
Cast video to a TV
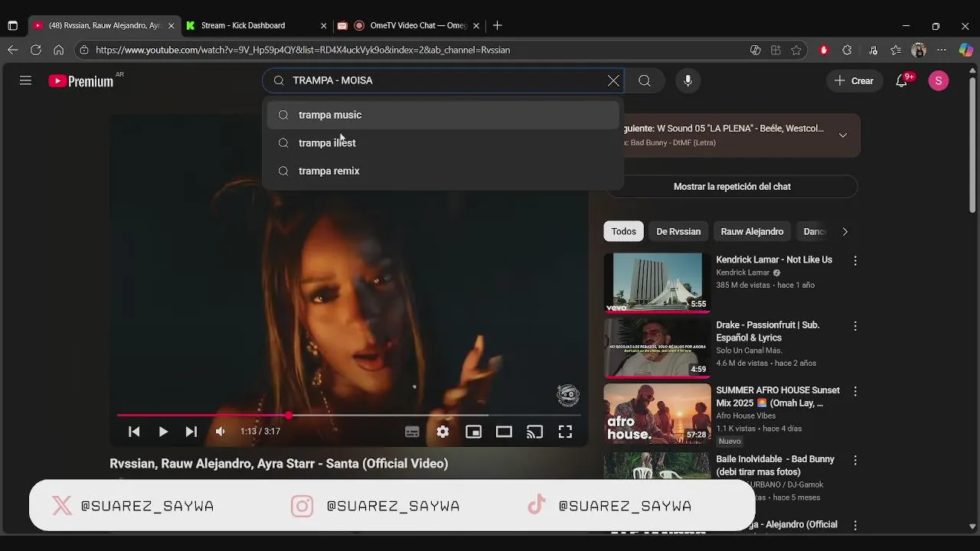[534, 432]
